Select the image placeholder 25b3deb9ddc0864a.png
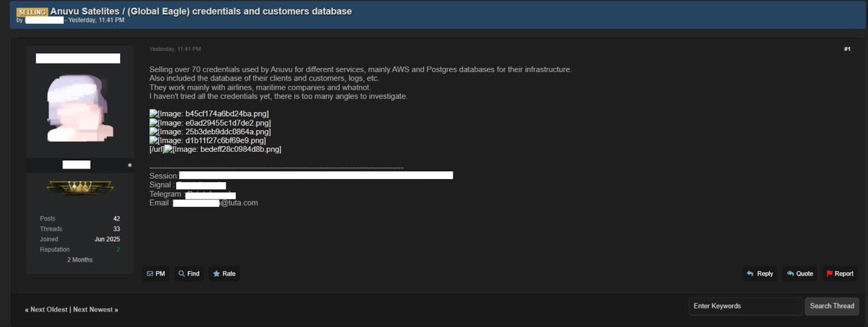The image size is (868, 327). 210,131
